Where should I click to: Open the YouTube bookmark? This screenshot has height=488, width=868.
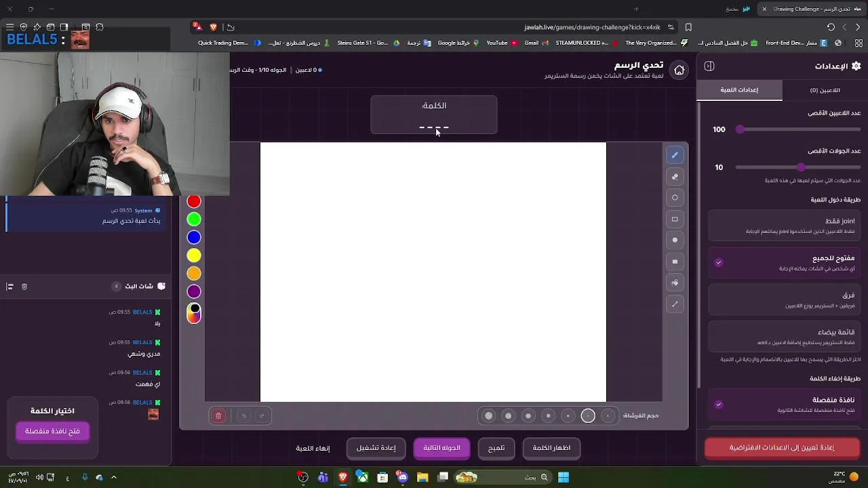[502, 43]
